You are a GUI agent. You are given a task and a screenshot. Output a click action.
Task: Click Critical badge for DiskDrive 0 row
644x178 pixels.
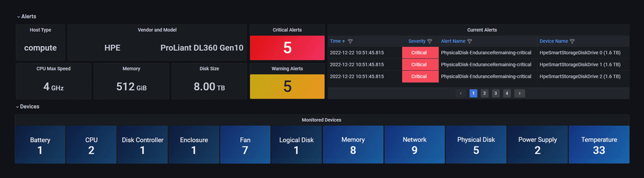coord(420,53)
